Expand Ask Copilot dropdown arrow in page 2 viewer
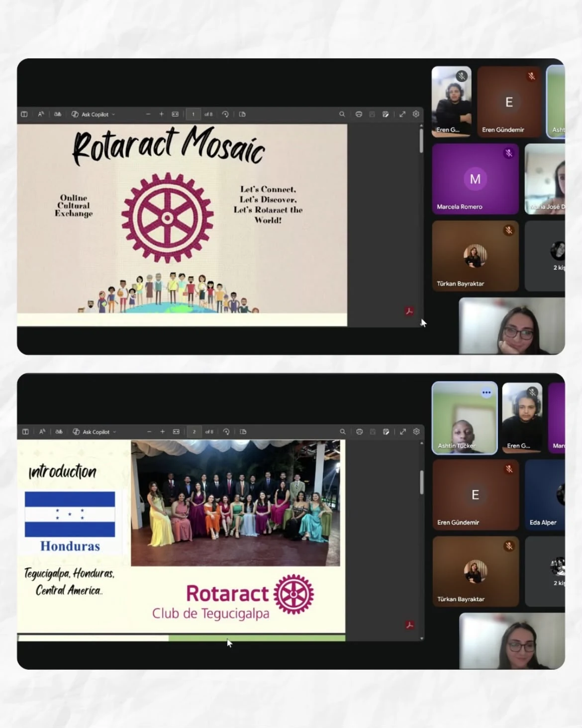The height and width of the screenshot is (728, 582). pos(114,432)
